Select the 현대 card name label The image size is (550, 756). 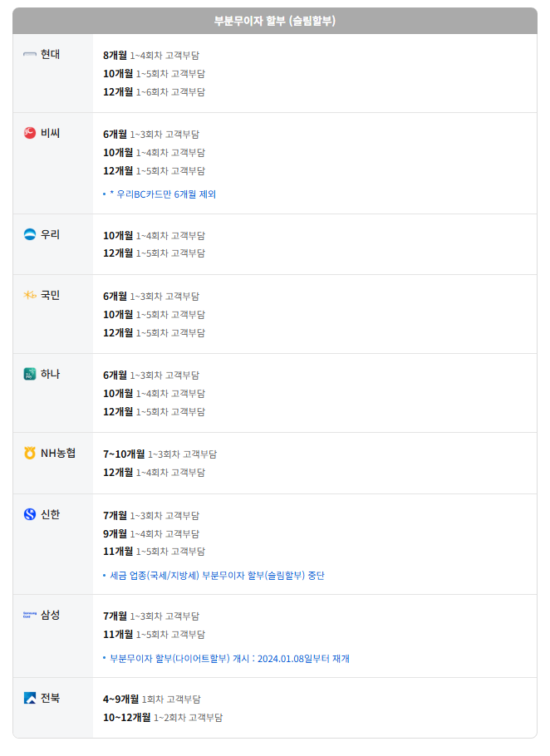point(50,55)
